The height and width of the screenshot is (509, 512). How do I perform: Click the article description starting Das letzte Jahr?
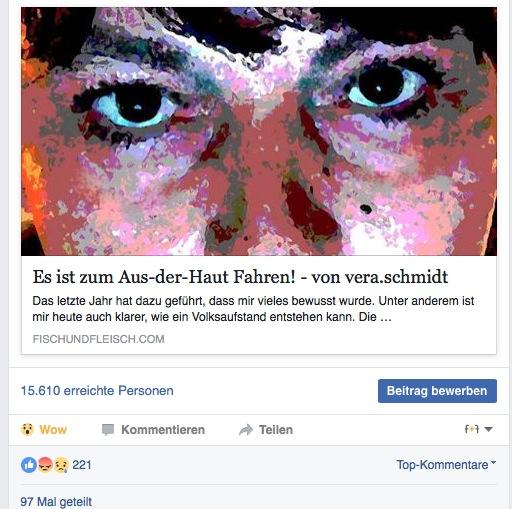[x=253, y=309]
